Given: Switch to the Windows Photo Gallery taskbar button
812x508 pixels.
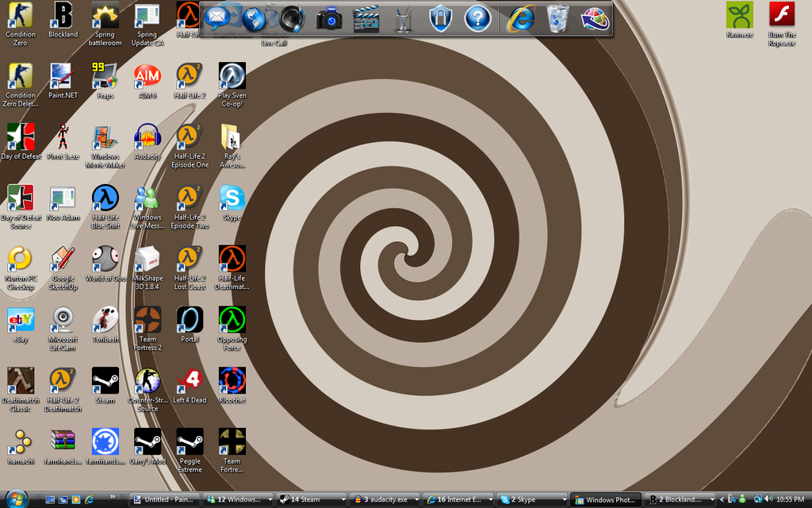Looking at the screenshot, I should tap(606, 500).
